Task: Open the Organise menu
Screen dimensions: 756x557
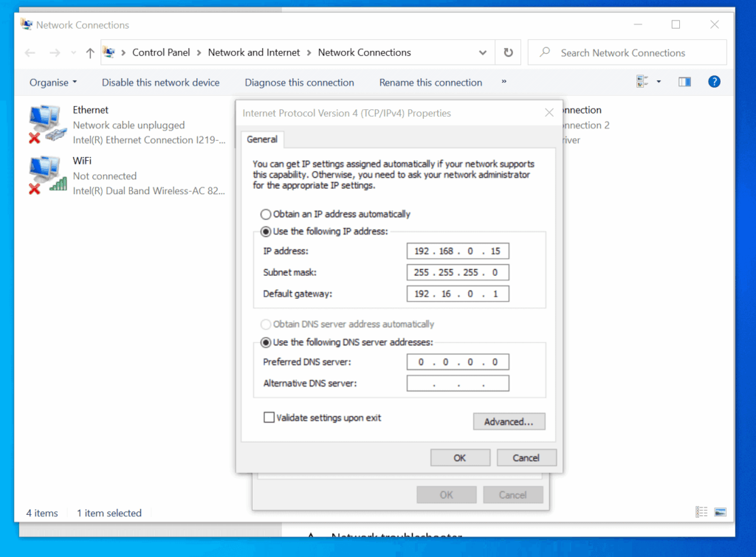Action: (53, 83)
